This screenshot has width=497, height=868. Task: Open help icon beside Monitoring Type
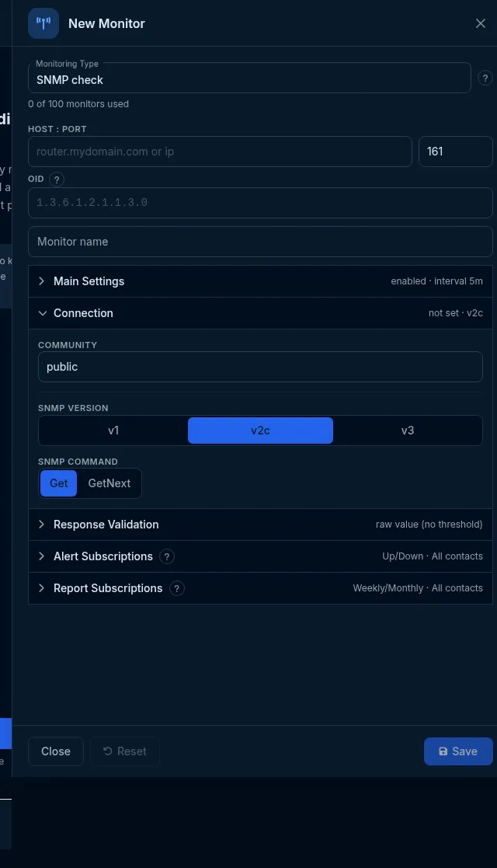(485, 78)
